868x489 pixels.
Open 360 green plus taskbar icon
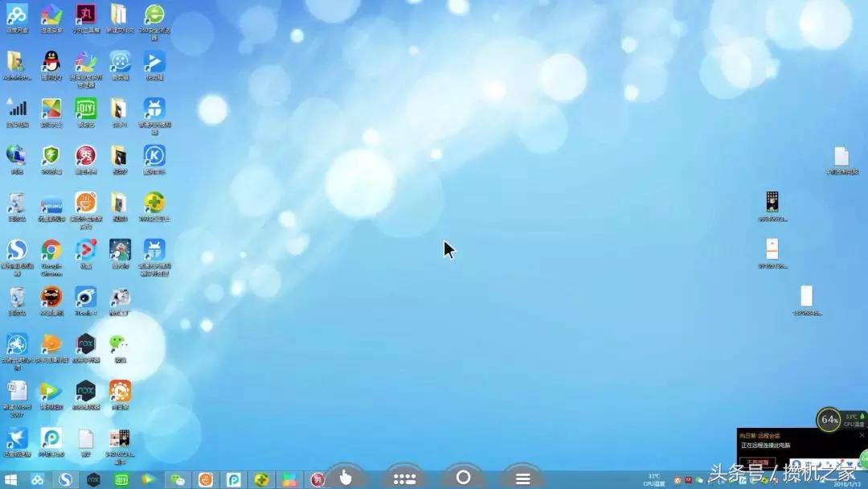pyautogui.click(x=261, y=479)
